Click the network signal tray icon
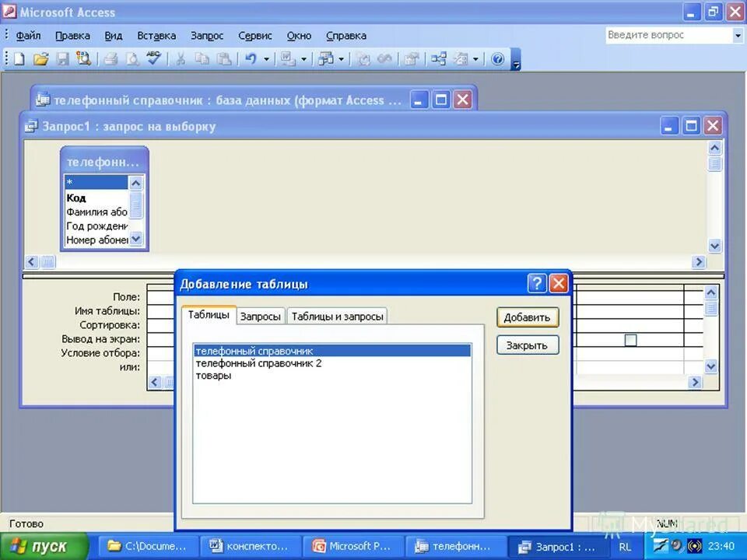This screenshot has height=560, width=747. [x=695, y=546]
